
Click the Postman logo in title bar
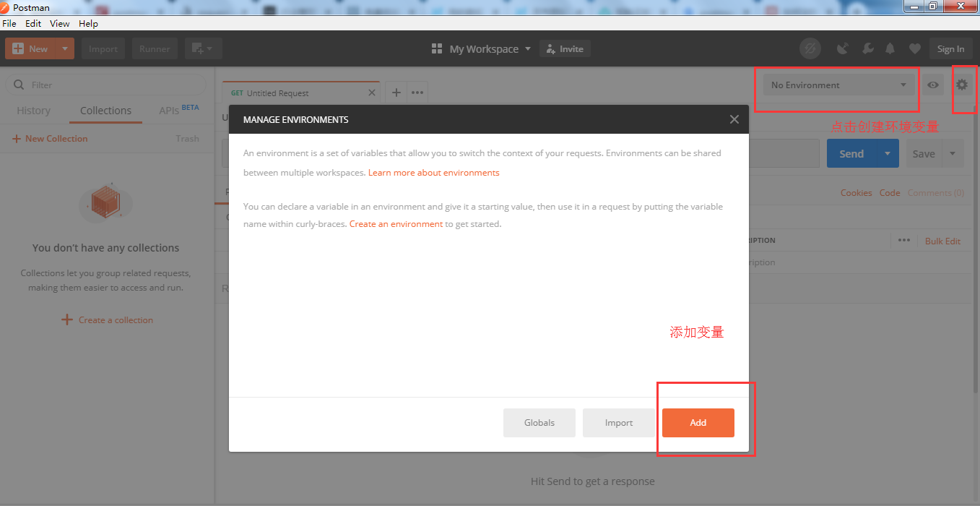5,7
